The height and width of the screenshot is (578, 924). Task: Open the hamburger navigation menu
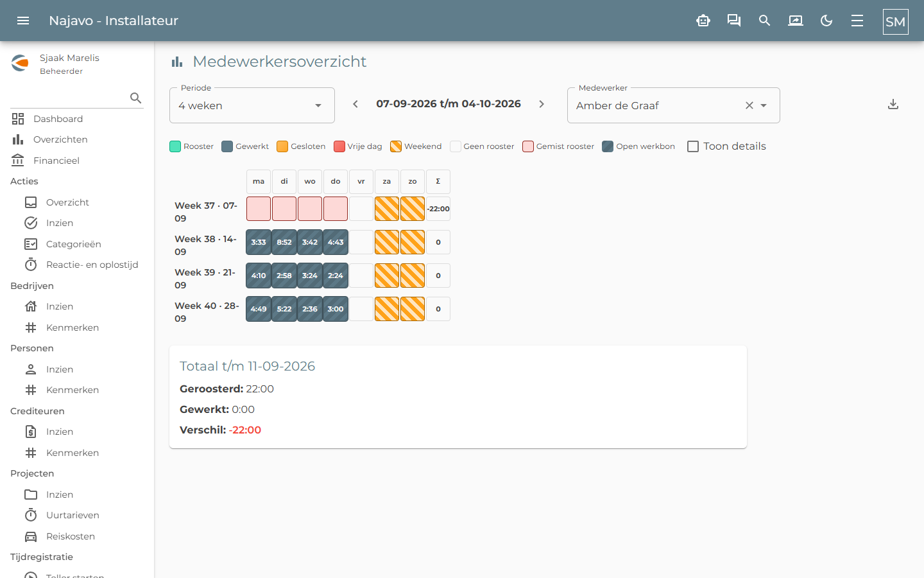[23, 21]
